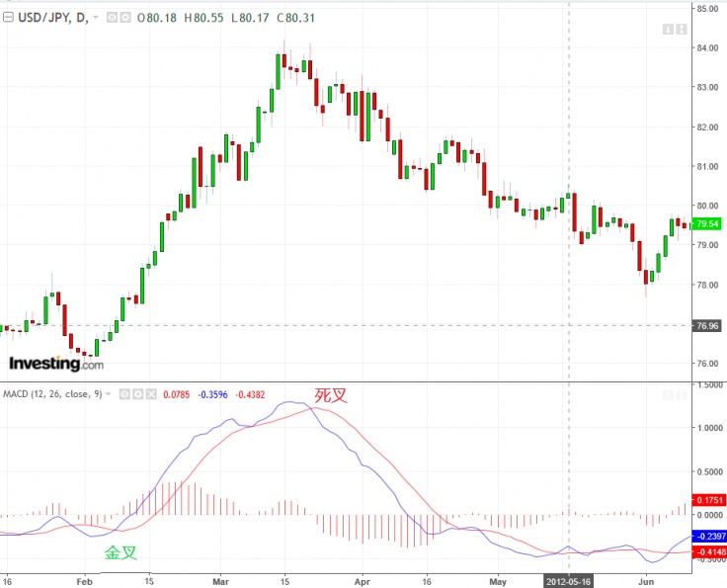Image resolution: width=727 pixels, height=588 pixels.
Task: Select the 2012-05-16 date marker
Action: click(x=570, y=581)
